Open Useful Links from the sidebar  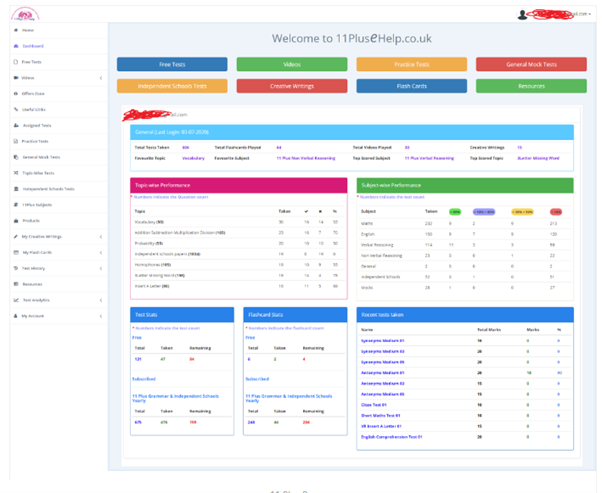point(34,109)
